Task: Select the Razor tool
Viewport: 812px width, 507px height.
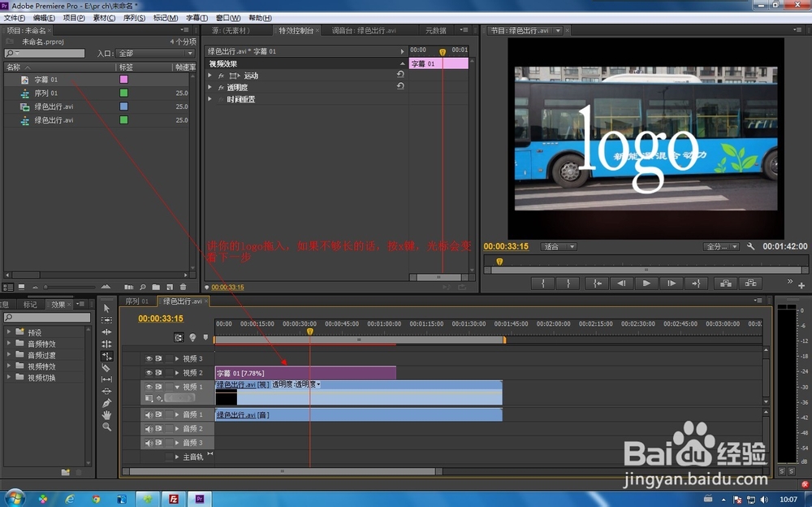Action: 106,367
